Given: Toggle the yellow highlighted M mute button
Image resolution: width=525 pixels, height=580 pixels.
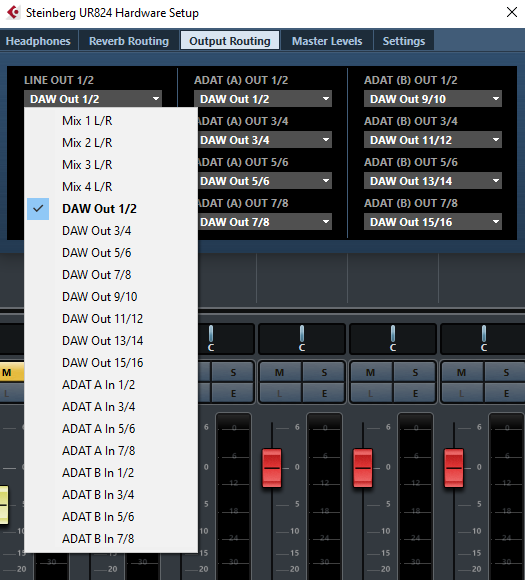Looking at the screenshot, I should (x=11, y=372).
